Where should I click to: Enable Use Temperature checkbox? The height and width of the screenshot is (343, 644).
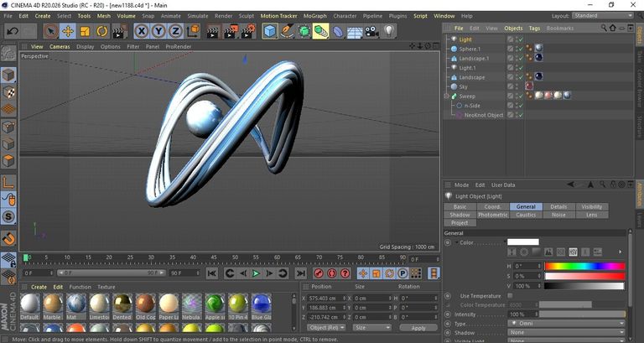[510, 296]
